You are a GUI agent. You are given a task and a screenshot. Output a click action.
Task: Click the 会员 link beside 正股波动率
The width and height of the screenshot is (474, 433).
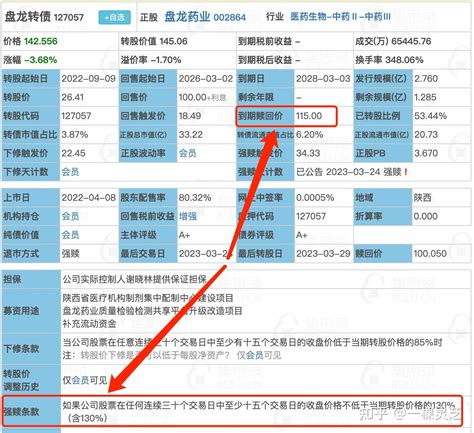pos(187,153)
